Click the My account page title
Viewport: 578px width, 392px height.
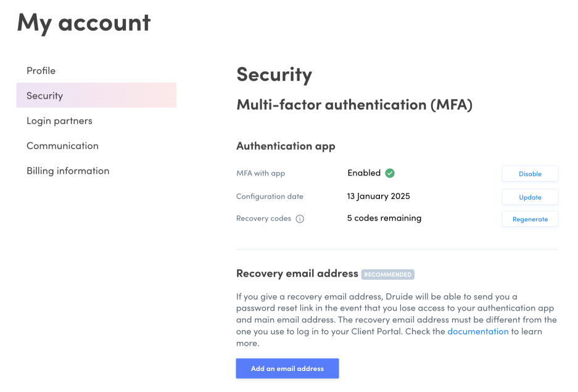tap(84, 23)
